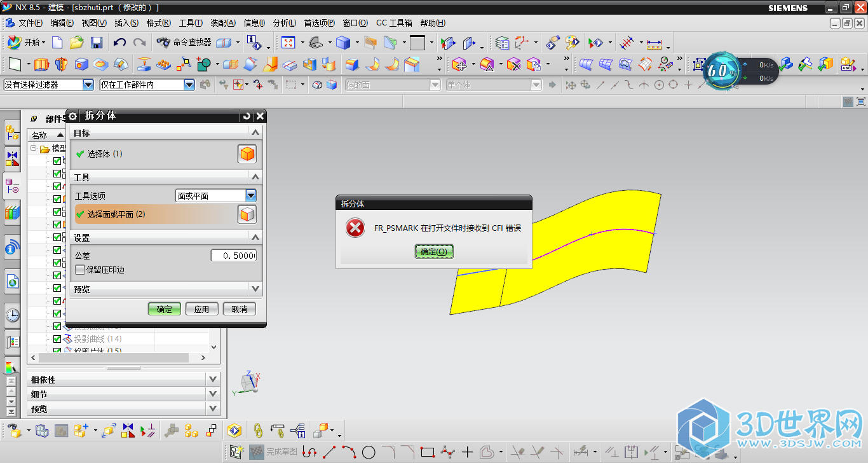The width and height of the screenshot is (868, 463).
Task: Click the 取消 button in Split Body
Action: coord(240,309)
